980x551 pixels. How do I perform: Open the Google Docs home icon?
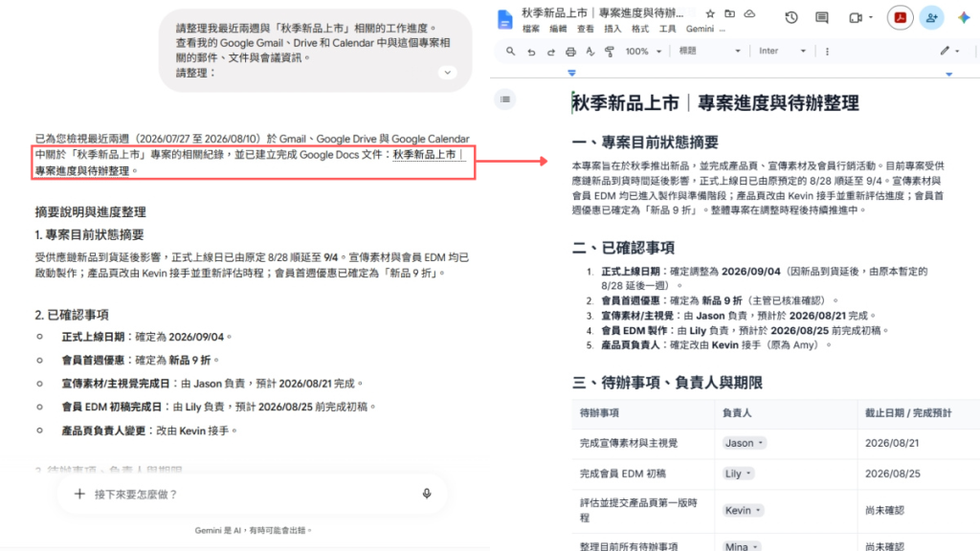[x=505, y=20]
